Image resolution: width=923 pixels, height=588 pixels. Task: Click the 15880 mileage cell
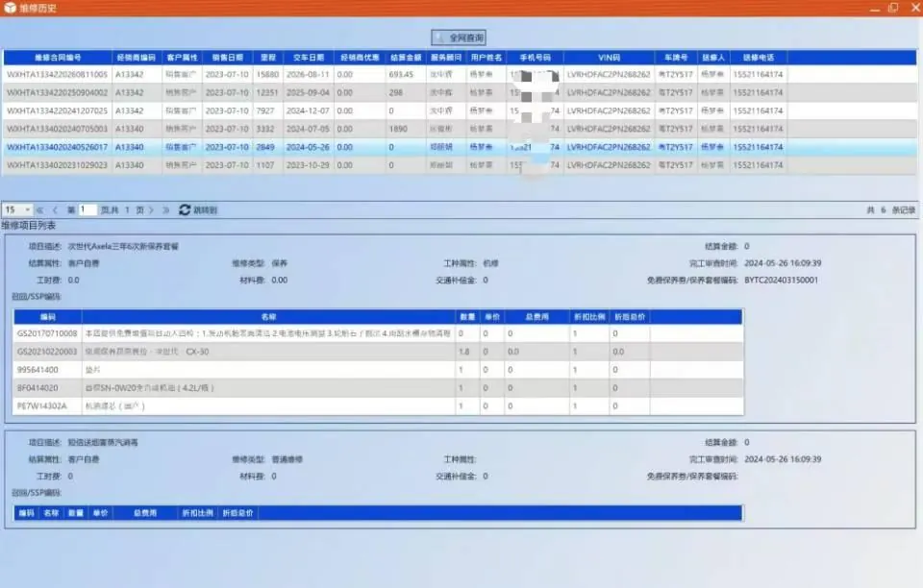point(268,75)
